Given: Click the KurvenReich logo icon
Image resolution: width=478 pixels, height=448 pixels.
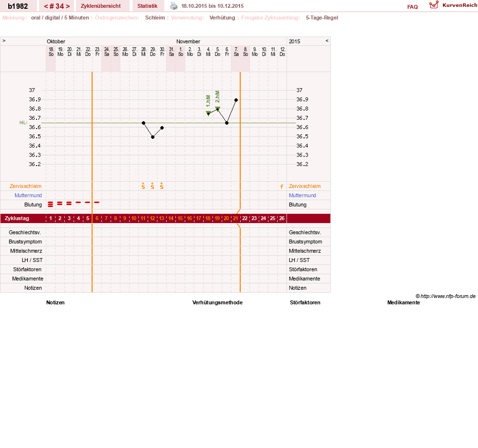Looking at the screenshot, I should coord(434,5).
